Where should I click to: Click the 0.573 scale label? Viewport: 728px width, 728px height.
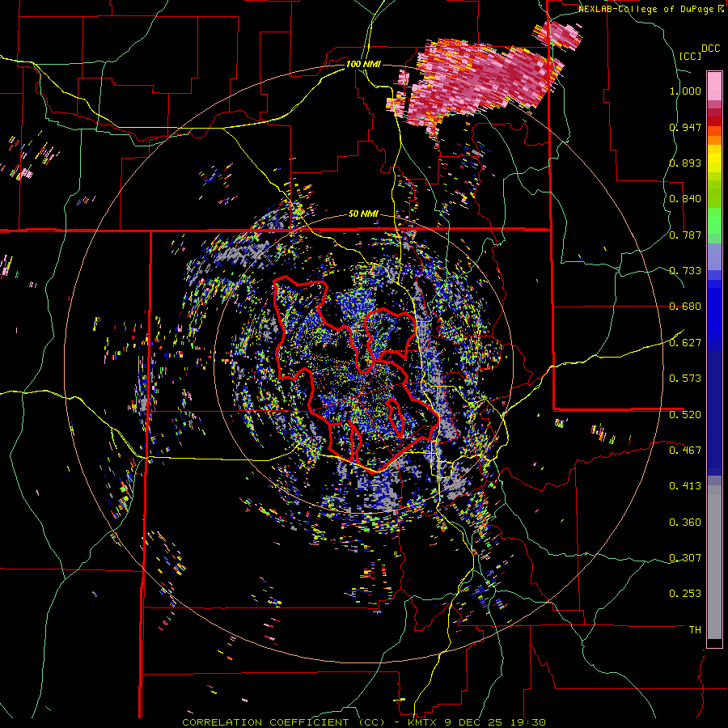[x=685, y=379]
